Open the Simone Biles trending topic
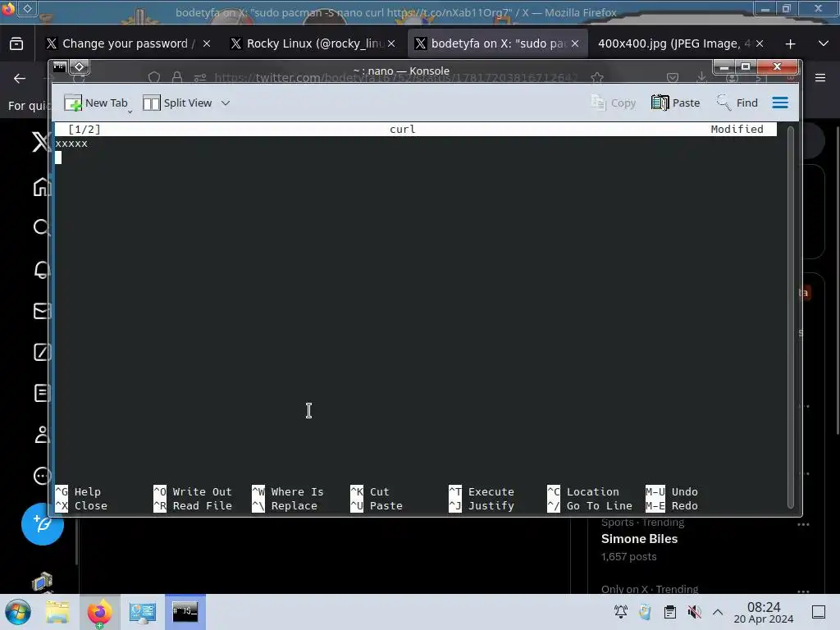 639,539
